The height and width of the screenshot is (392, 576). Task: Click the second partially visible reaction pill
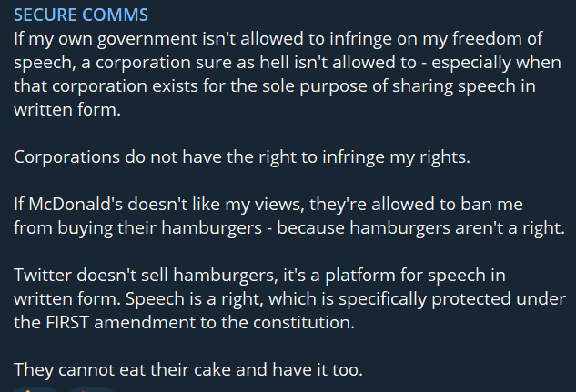click(x=91, y=388)
